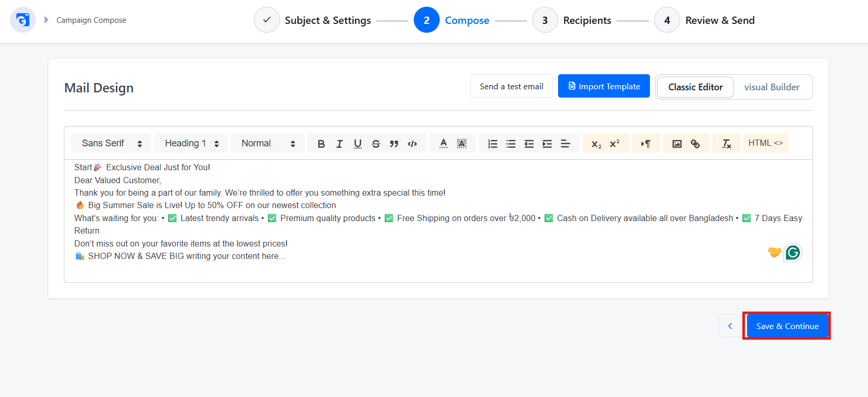This screenshot has width=868, height=397.
Task: Click into the email body at "Dear Valued Customer,"
Action: click(118, 180)
